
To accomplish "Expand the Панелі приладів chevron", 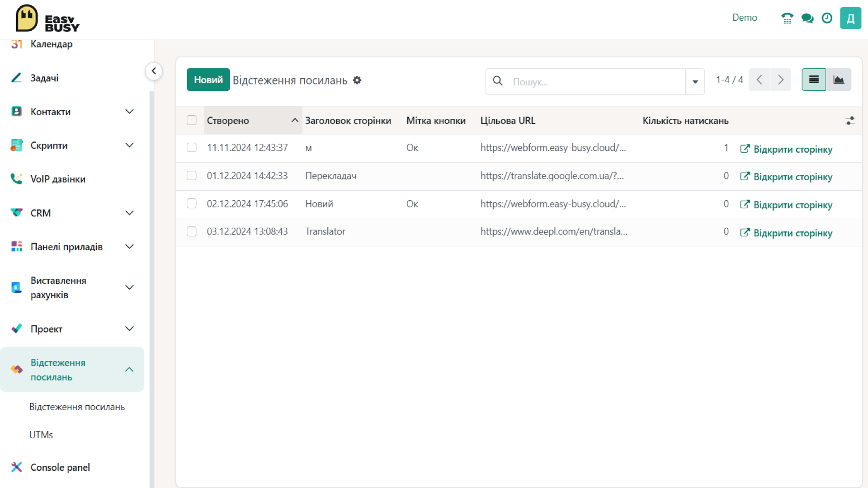I will pos(129,247).
